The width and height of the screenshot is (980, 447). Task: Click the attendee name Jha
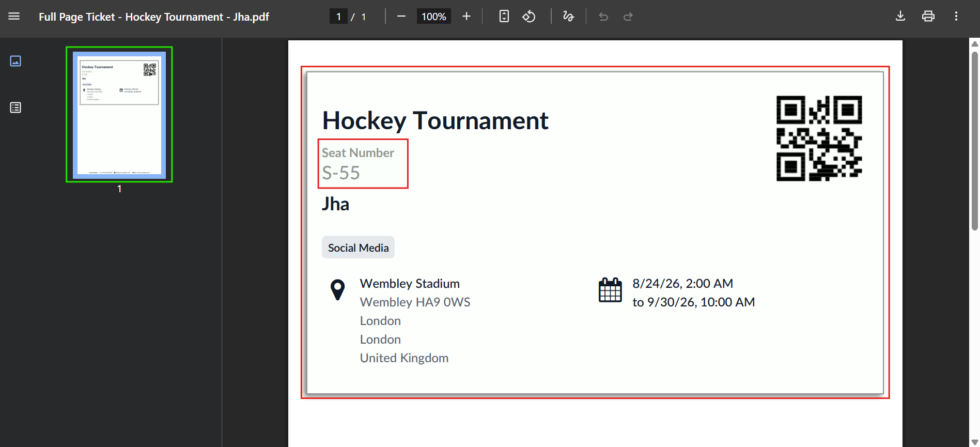336,204
